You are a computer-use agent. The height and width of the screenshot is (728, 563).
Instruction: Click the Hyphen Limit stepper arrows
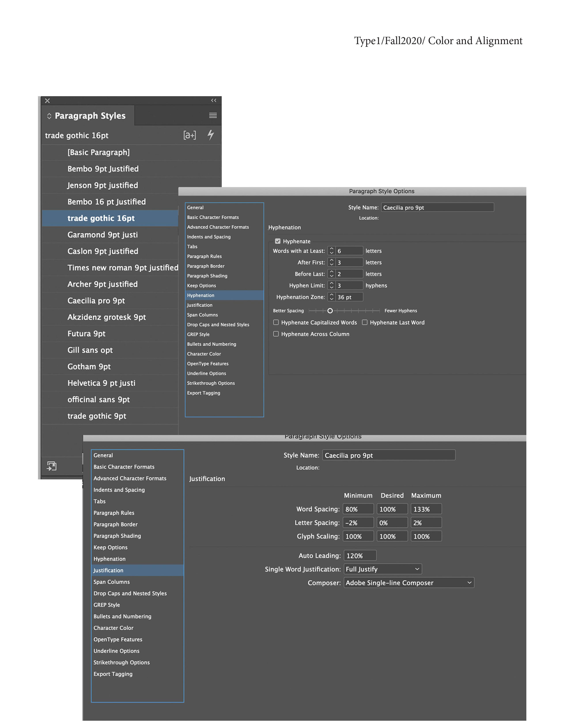pos(332,285)
